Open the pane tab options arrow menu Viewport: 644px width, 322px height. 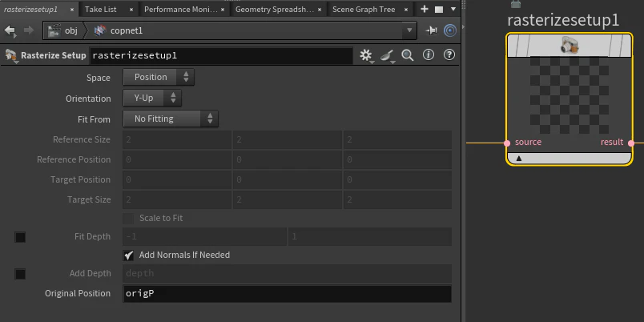[x=453, y=9]
